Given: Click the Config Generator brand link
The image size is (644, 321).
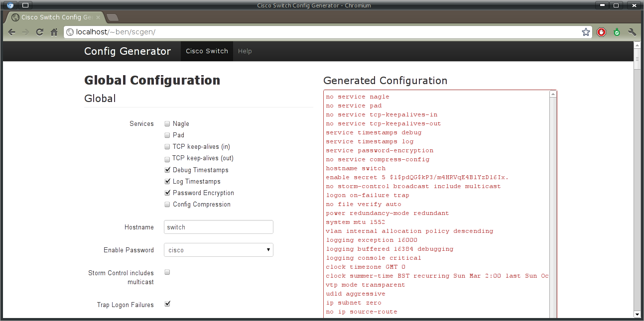Looking at the screenshot, I should click(128, 51).
